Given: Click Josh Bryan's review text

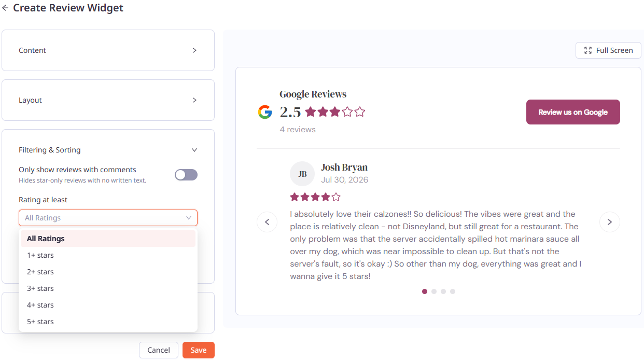Looking at the screenshot, I should [436, 245].
